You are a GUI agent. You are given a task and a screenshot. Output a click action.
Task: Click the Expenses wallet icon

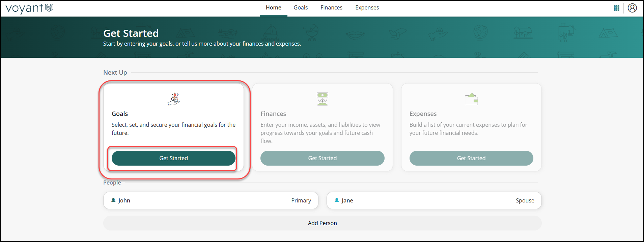click(x=471, y=99)
